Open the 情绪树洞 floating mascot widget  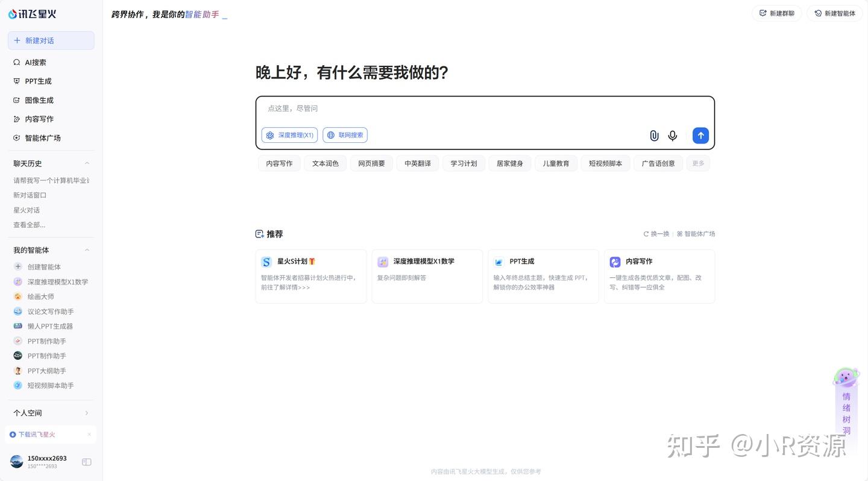click(846, 403)
